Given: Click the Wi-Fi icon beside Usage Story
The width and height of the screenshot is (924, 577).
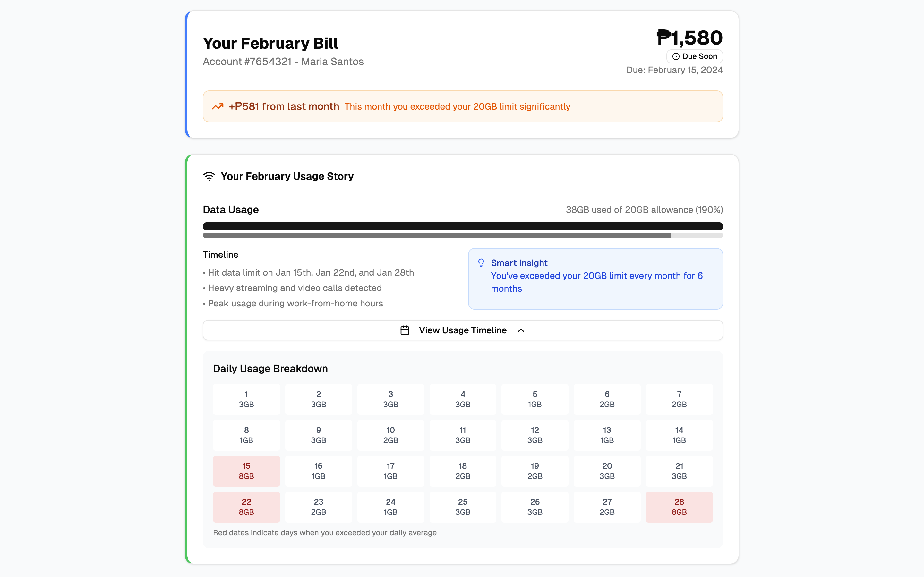Looking at the screenshot, I should (x=209, y=176).
